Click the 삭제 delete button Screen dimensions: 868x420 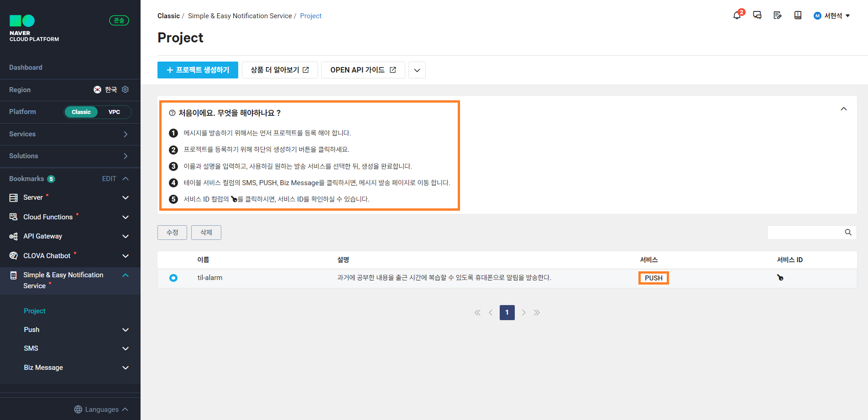(x=206, y=233)
